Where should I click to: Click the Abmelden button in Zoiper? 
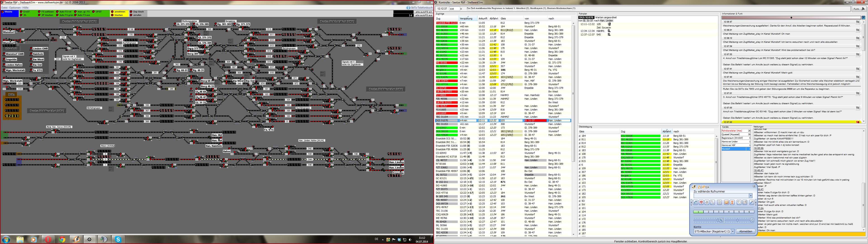tap(746, 232)
